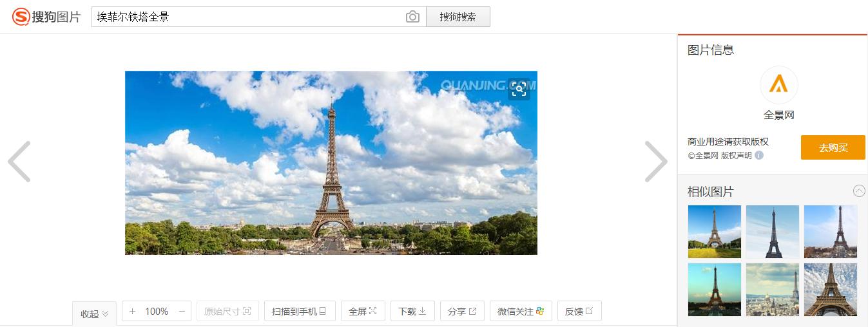Download the image with 下载
The height and width of the screenshot is (327, 868).
(x=412, y=312)
